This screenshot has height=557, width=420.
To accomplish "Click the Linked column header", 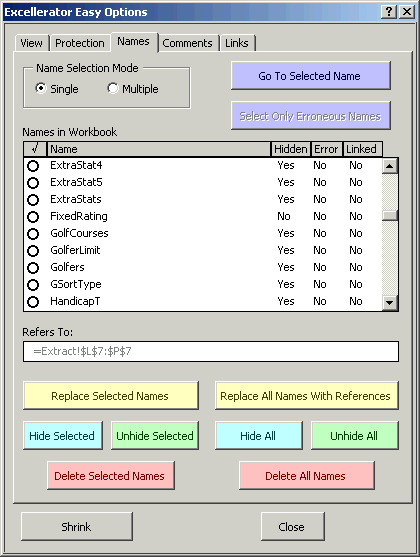I will (362, 149).
